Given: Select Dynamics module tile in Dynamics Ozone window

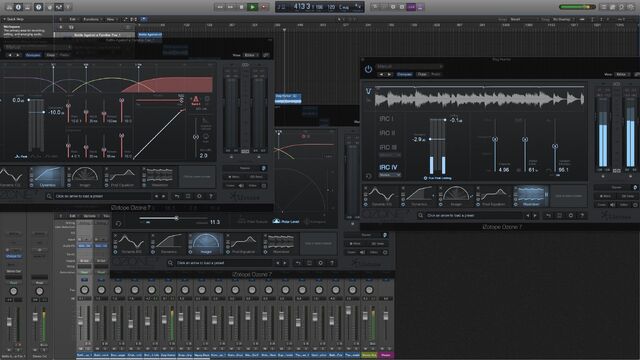Looking at the screenshot, I should pyautogui.click(x=47, y=177).
